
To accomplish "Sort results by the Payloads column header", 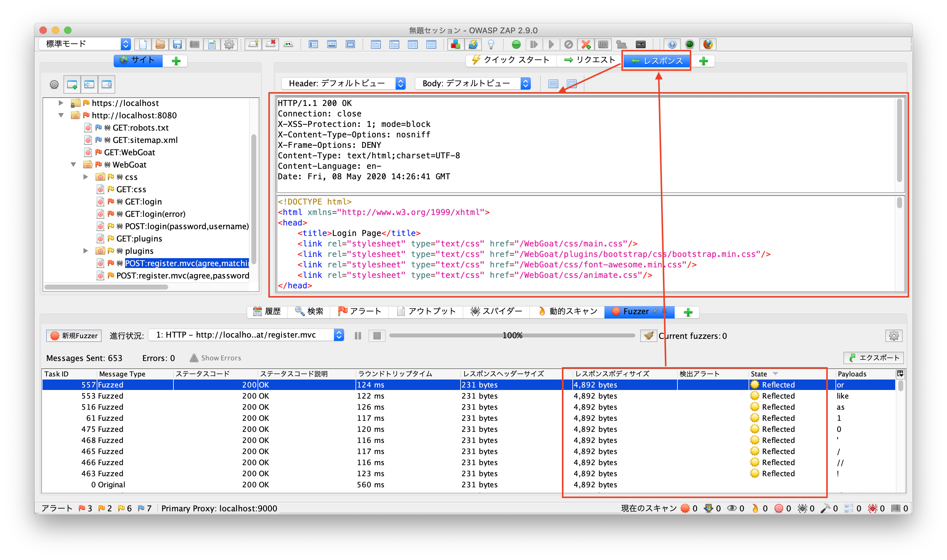I will click(x=864, y=374).
